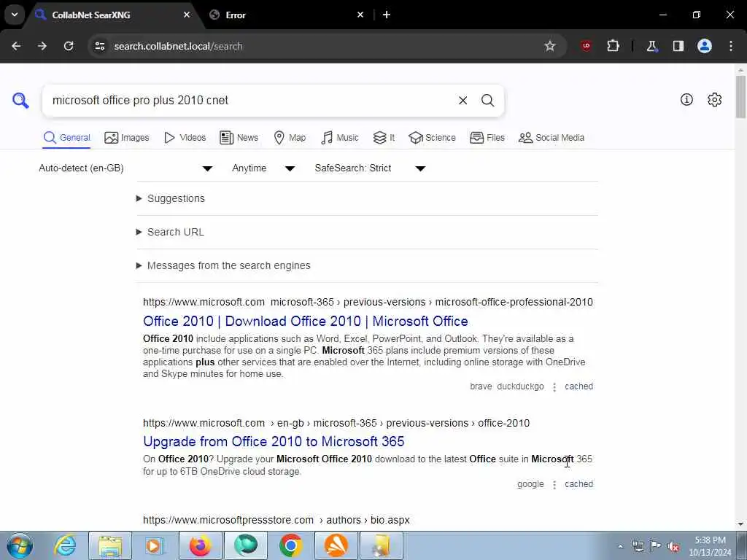Open Upgrade from Office 2010 result link
Screen dimensions: 747x560
tap(274, 441)
